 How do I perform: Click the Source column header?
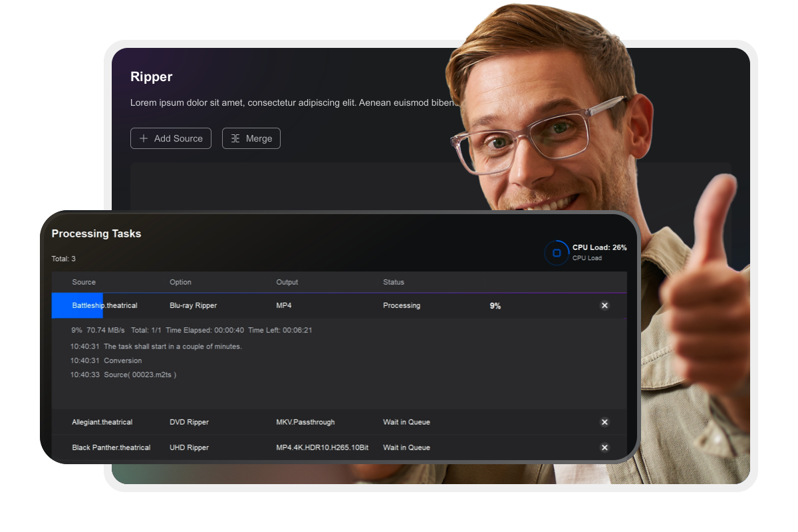(84, 282)
